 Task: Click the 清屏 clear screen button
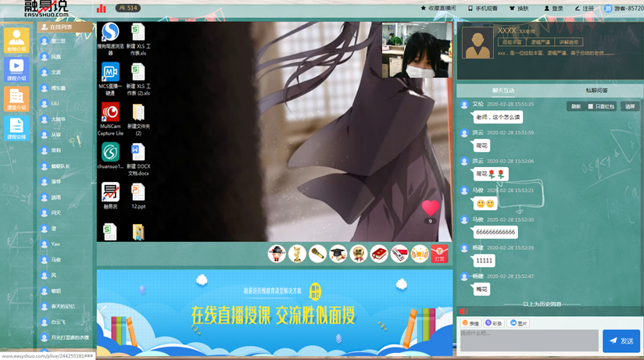click(x=630, y=106)
